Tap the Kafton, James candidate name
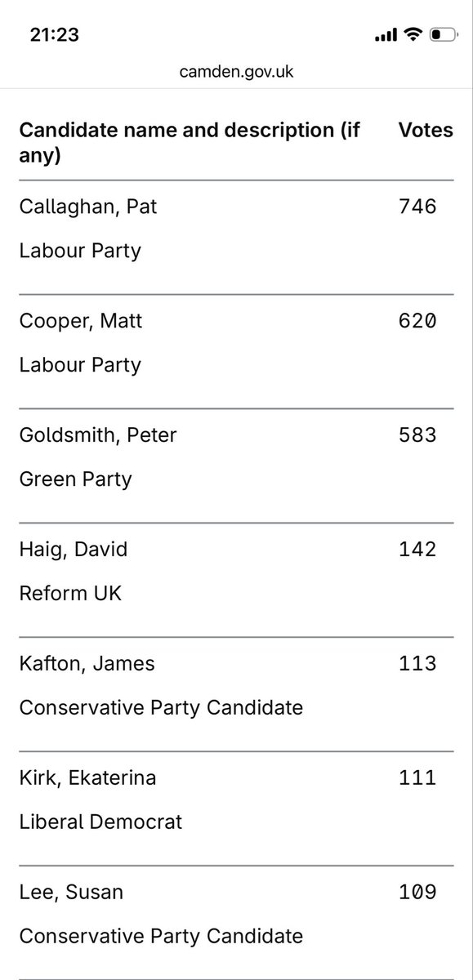The width and height of the screenshot is (473, 980). pos(87,664)
